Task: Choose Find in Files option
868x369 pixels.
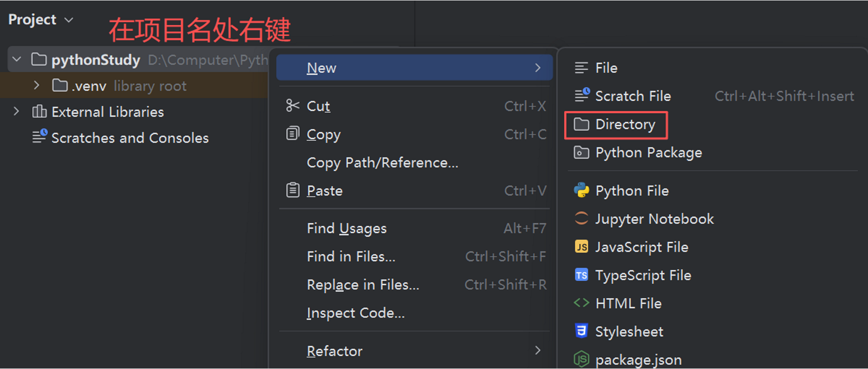Action: click(351, 257)
